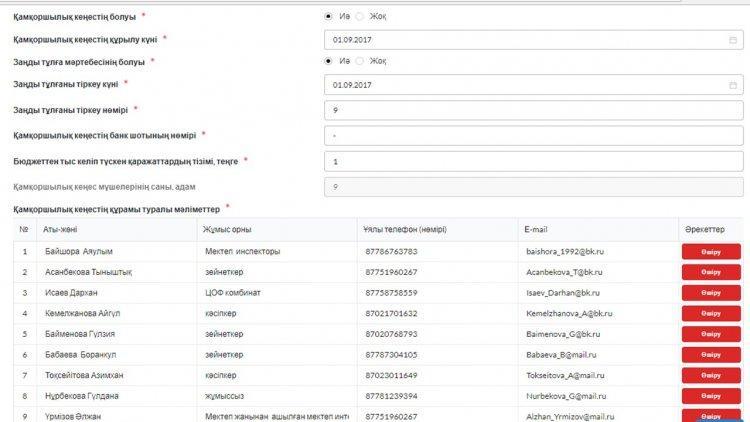Select workplace cell 'жұмыссыз'
This screenshot has height=422, width=750.
276,396
